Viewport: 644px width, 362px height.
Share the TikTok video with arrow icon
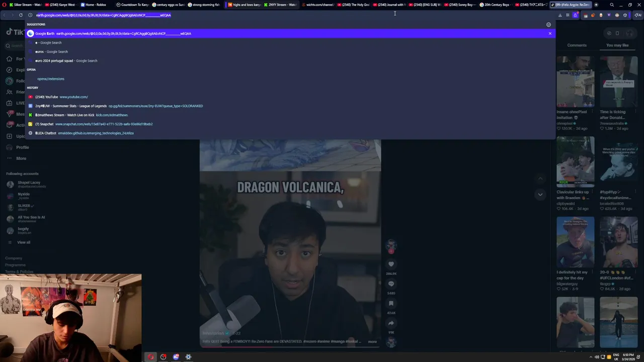pyautogui.click(x=391, y=323)
